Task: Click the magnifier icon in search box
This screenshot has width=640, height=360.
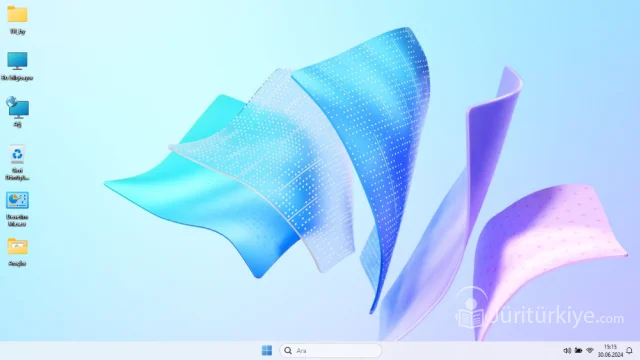Action: point(288,351)
